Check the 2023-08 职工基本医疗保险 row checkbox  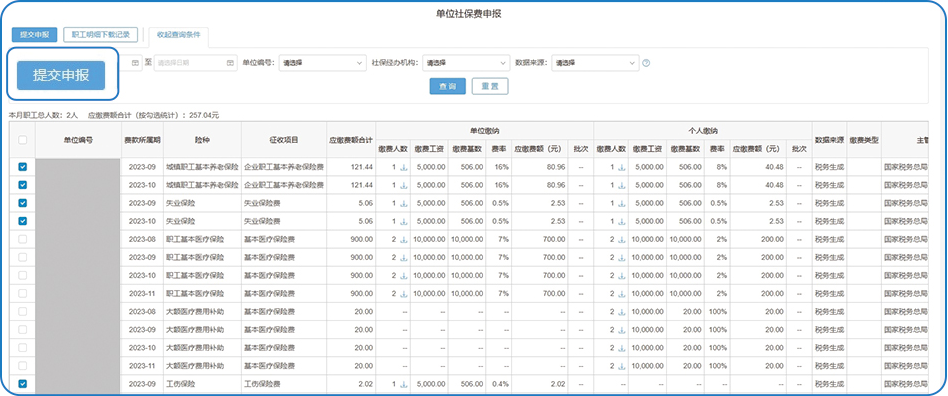pos(23,240)
